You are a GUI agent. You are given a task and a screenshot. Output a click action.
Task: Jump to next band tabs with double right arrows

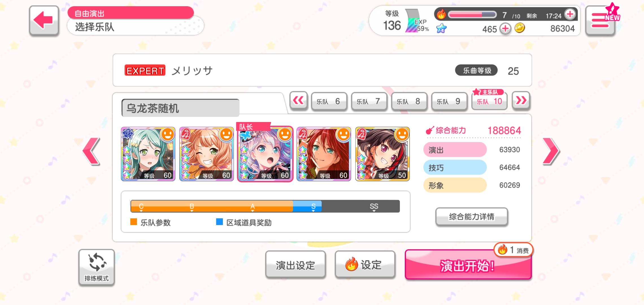click(521, 101)
